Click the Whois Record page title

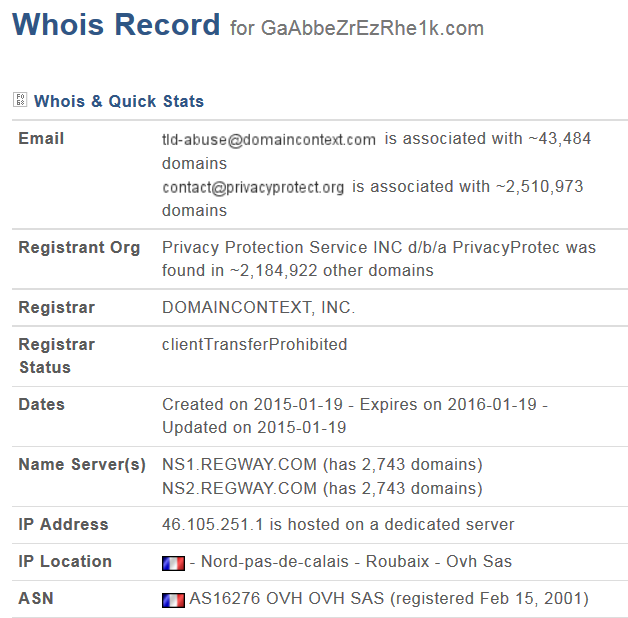click(116, 25)
